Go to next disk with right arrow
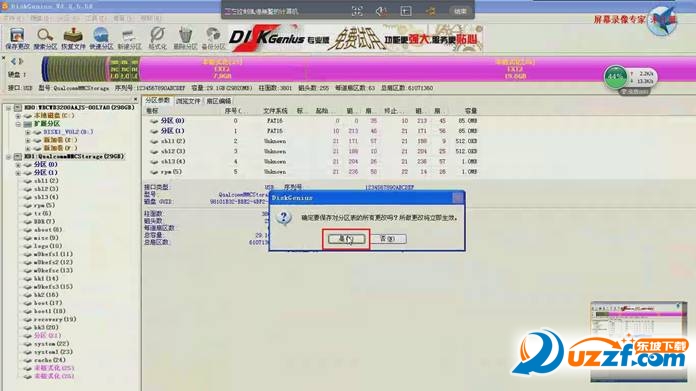This screenshot has height=391, width=696. point(20,61)
